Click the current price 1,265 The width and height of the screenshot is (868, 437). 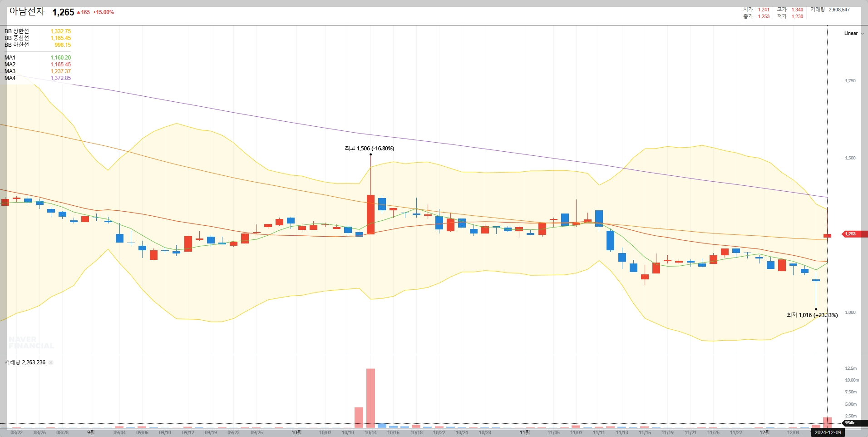tap(63, 12)
